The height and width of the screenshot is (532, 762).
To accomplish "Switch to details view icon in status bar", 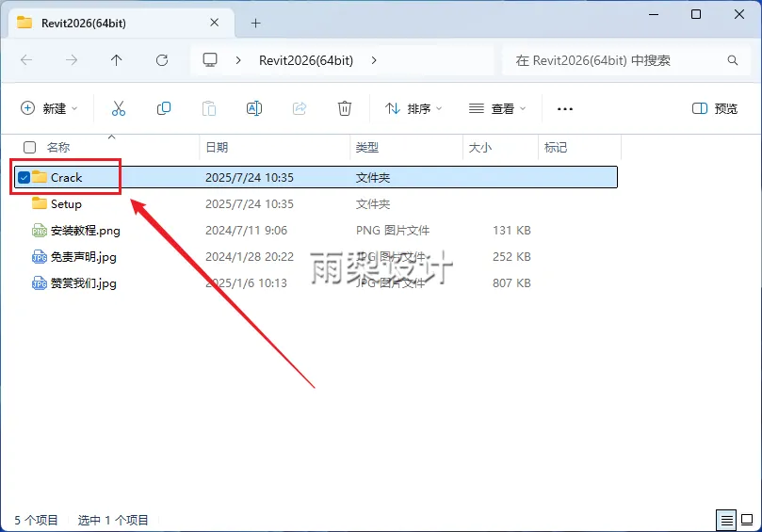I will coord(726,521).
